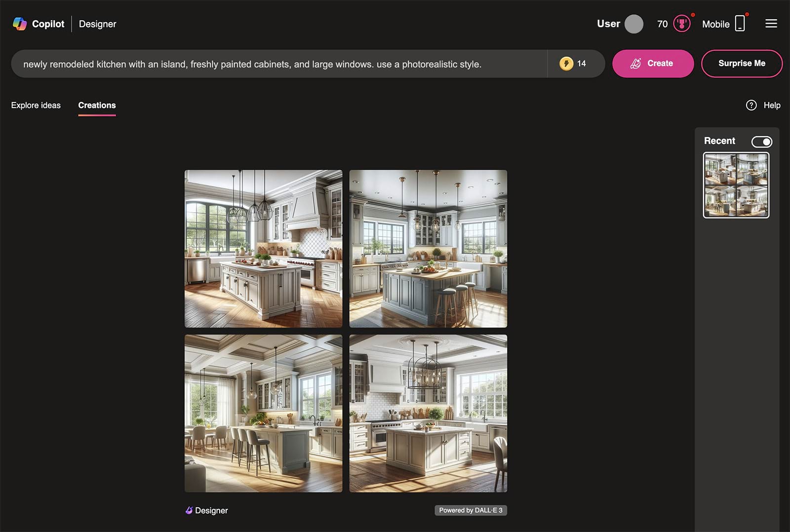Switch to the Explore ideas tab
The width and height of the screenshot is (790, 532).
click(36, 105)
